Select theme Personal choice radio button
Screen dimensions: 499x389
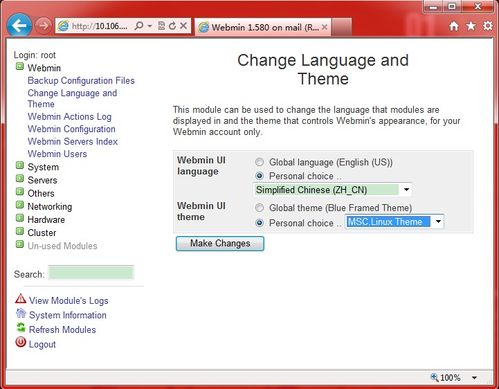(259, 223)
